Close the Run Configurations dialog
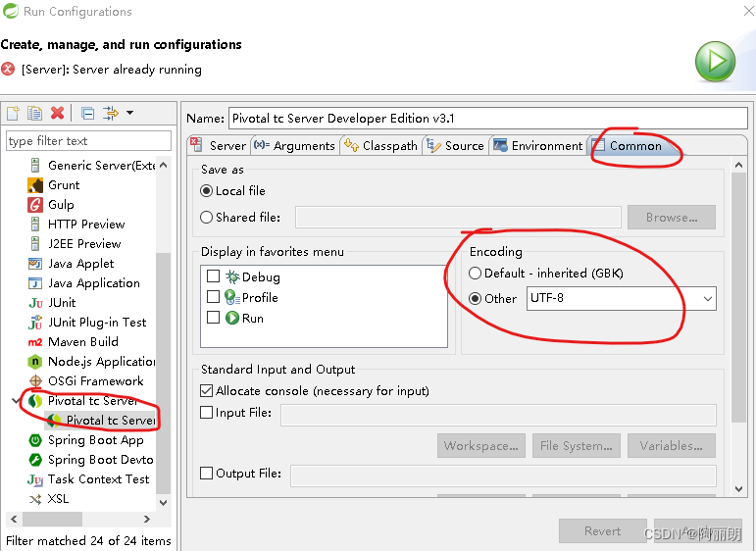This screenshot has height=551, width=756. pyautogui.click(x=748, y=11)
